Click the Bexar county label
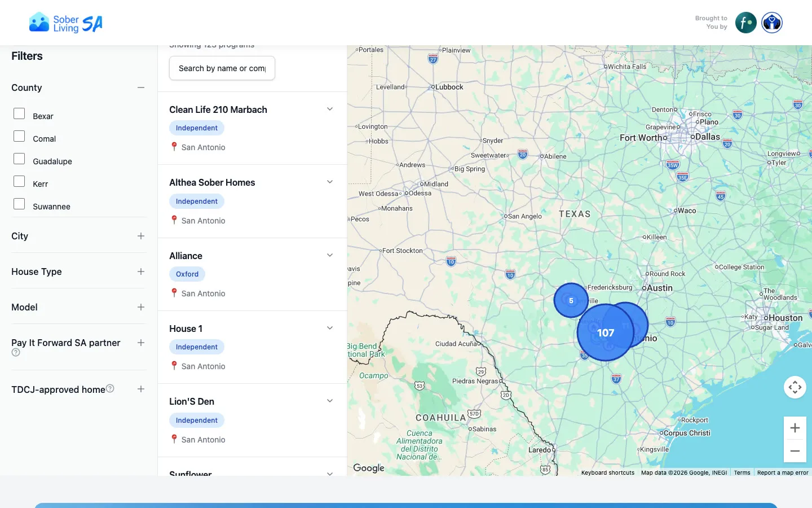This screenshot has height=508, width=812. [x=43, y=116]
